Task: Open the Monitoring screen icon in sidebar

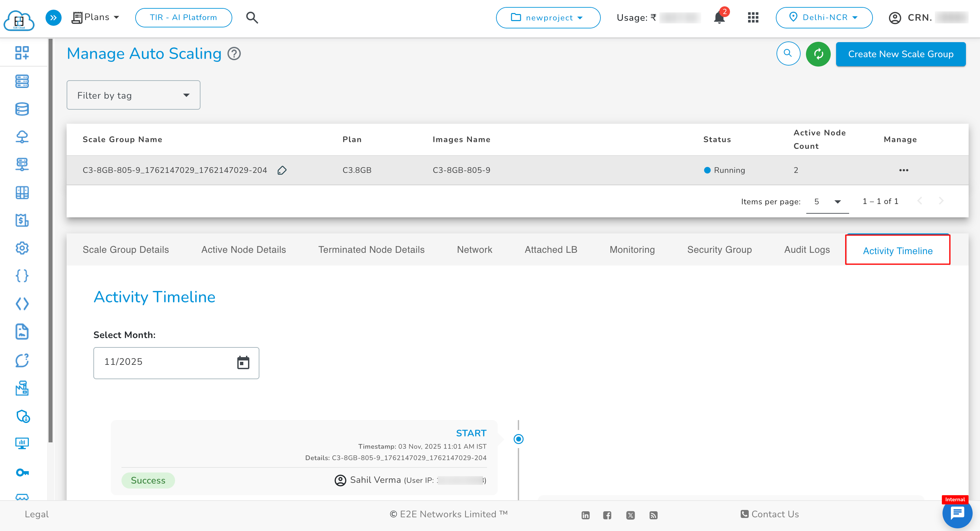Action: pos(22,443)
